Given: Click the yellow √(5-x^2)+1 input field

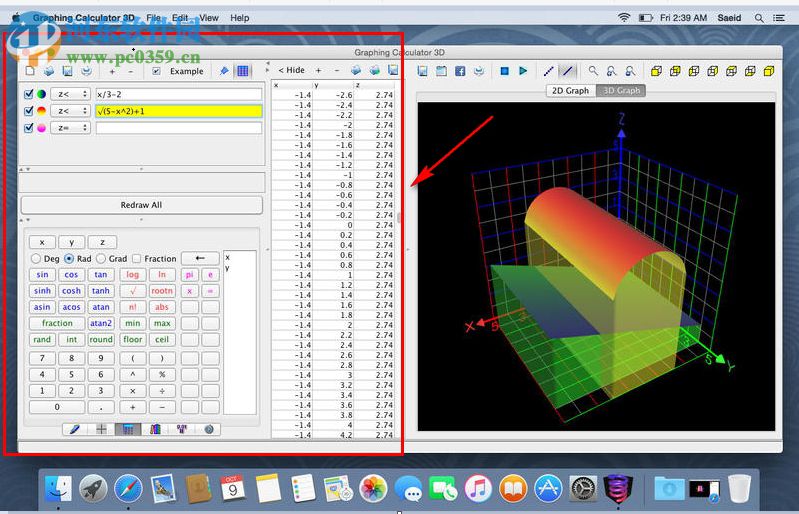Looking at the screenshot, I should (179, 111).
